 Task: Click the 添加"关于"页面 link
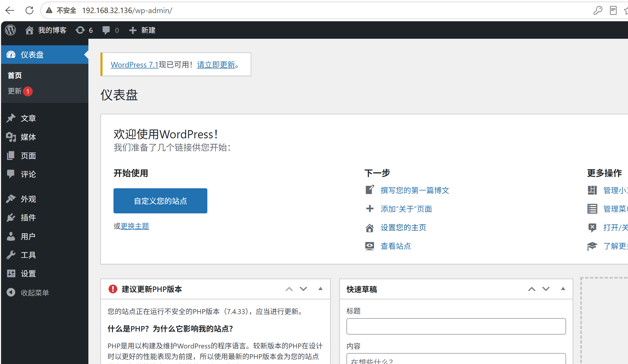point(406,209)
